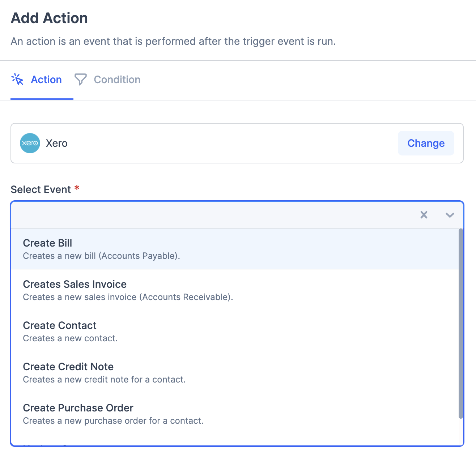Screen dimensions: 476x457
Task: Select the Create Bill event
Action: tap(47, 243)
